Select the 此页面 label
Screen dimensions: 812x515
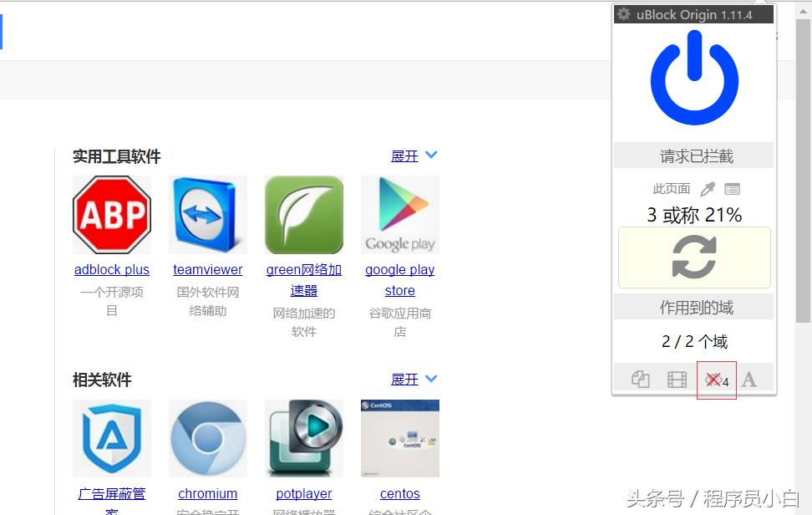pos(671,189)
